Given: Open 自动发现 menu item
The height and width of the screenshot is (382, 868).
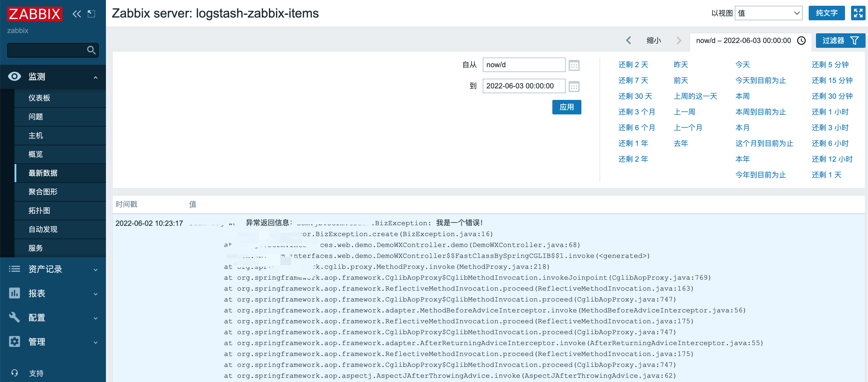Looking at the screenshot, I should [60, 229].
